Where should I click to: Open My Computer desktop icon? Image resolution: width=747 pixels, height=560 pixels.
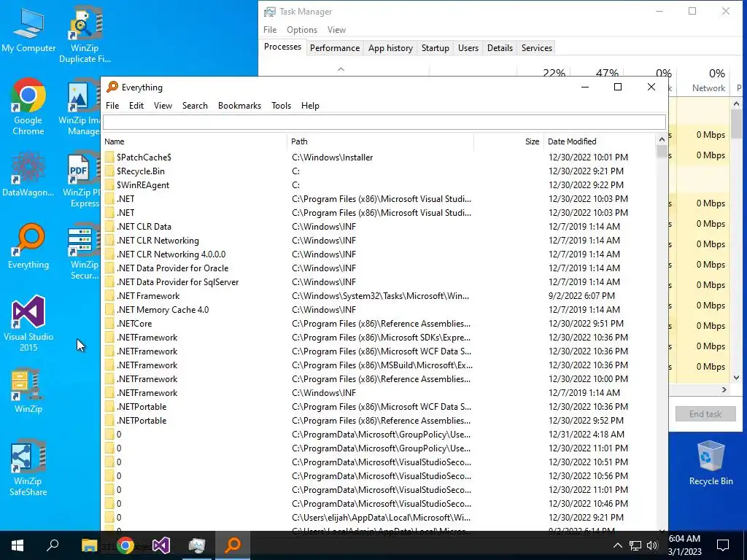[28, 31]
